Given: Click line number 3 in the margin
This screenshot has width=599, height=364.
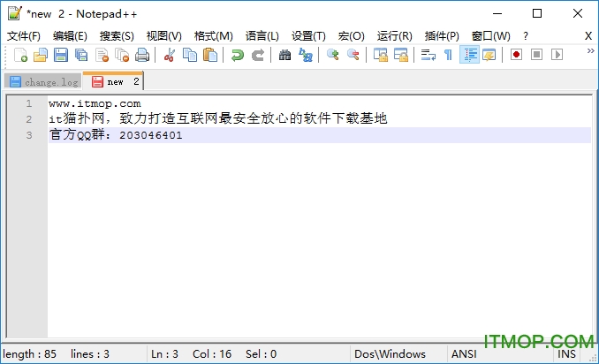Looking at the screenshot, I should coord(29,135).
